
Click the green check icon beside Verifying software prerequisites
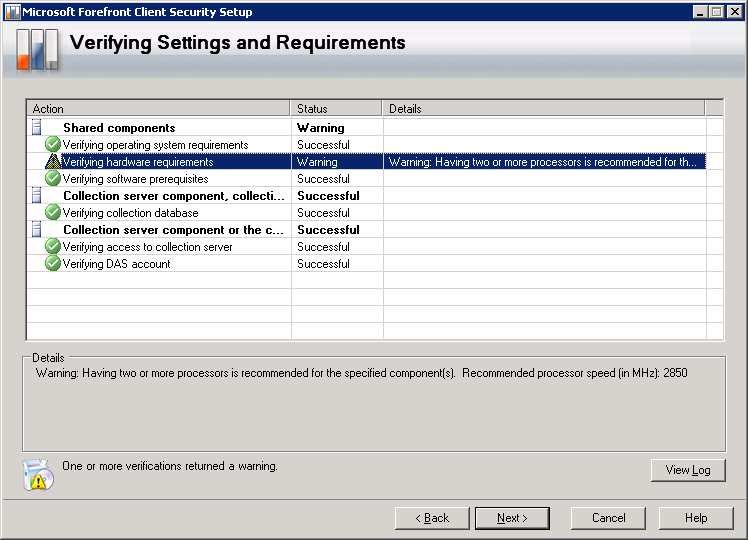click(52, 178)
